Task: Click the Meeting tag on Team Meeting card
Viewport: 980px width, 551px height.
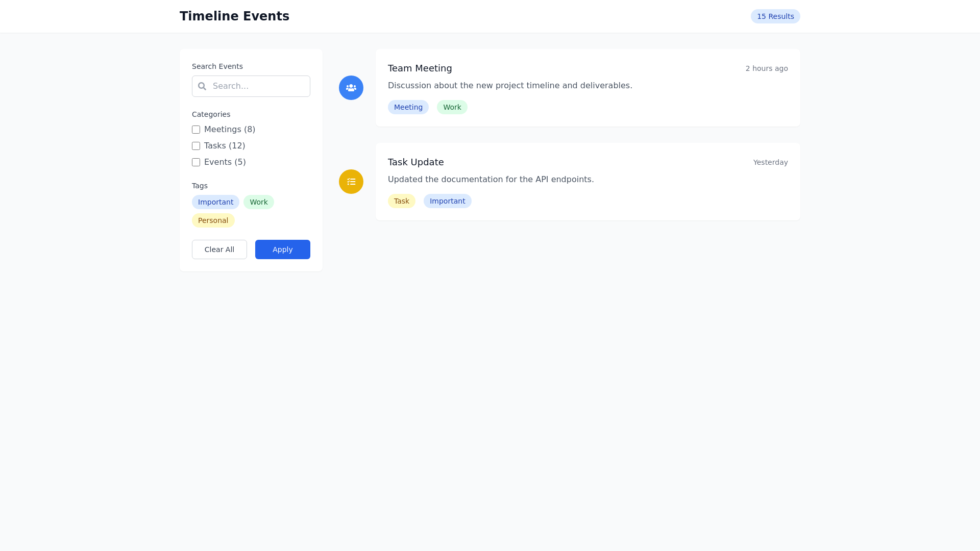Action: pyautogui.click(x=408, y=107)
